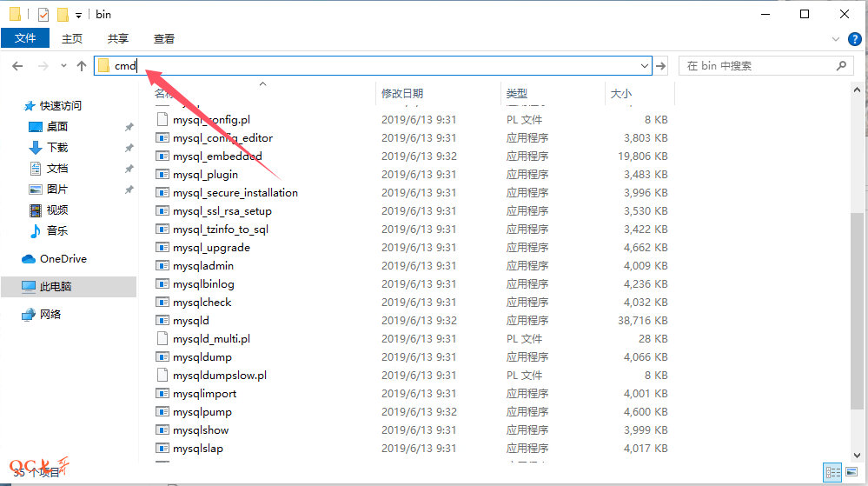This screenshot has width=868, height=486.
Task: Switch to large icons view button
Action: [x=853, y=472]
